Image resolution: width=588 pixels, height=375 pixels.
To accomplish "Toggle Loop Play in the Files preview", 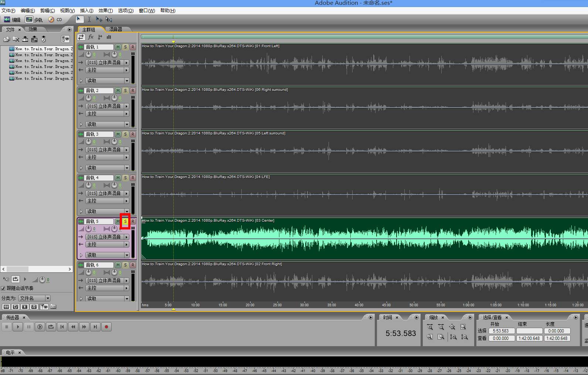I will coord(16,279).
